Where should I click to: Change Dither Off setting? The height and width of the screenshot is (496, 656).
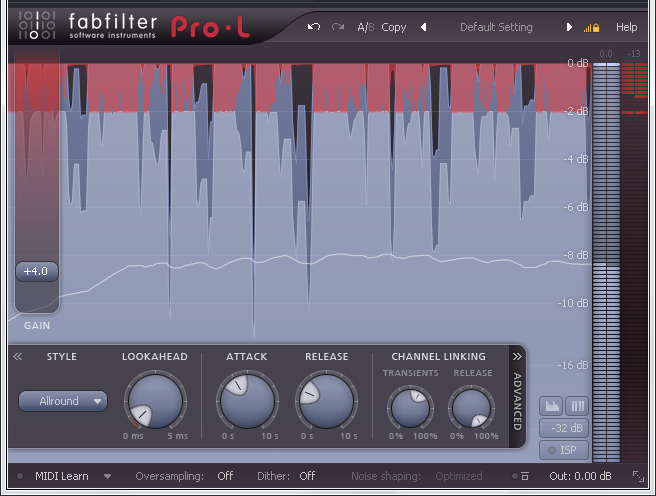click(307, 476)
